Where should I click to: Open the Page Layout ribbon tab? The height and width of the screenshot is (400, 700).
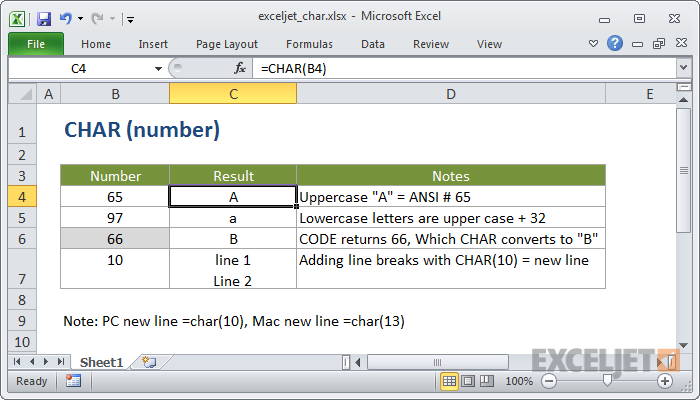(229, 44)
